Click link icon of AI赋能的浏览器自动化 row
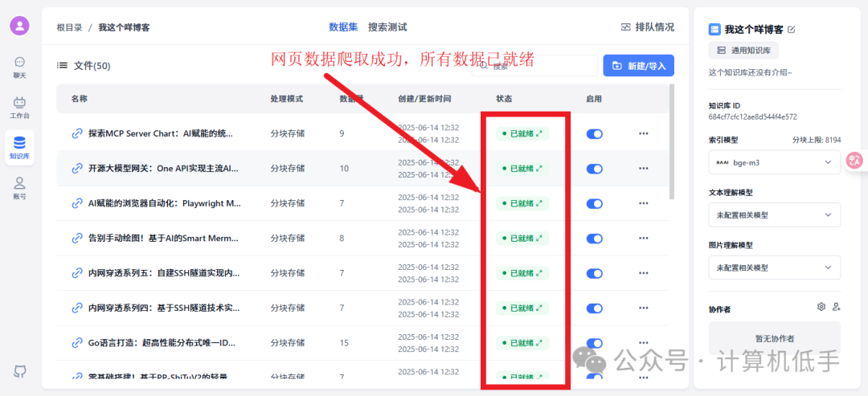The width and height of the screenshot is (868, 396). (x=77, y=203)
